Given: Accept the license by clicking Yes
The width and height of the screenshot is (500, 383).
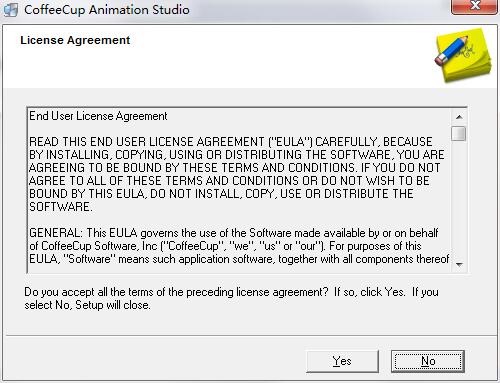Looking at the screenshot, I should (x=342, y=361).
